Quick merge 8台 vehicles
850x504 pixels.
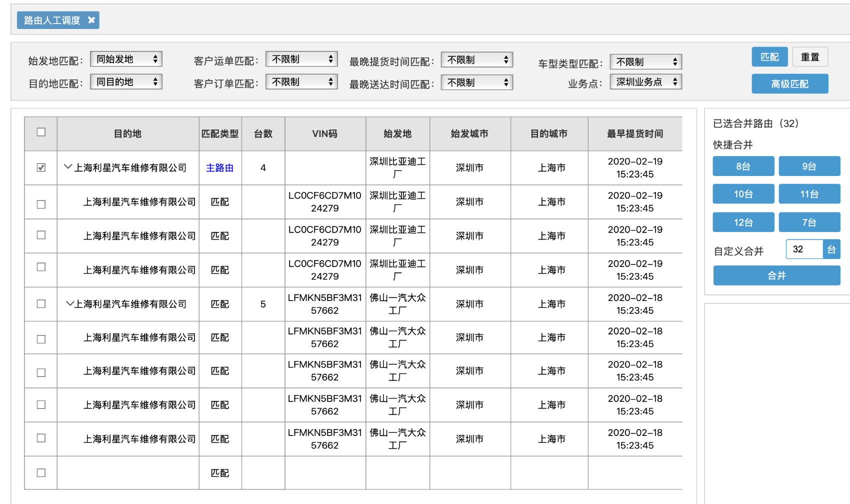743,166
